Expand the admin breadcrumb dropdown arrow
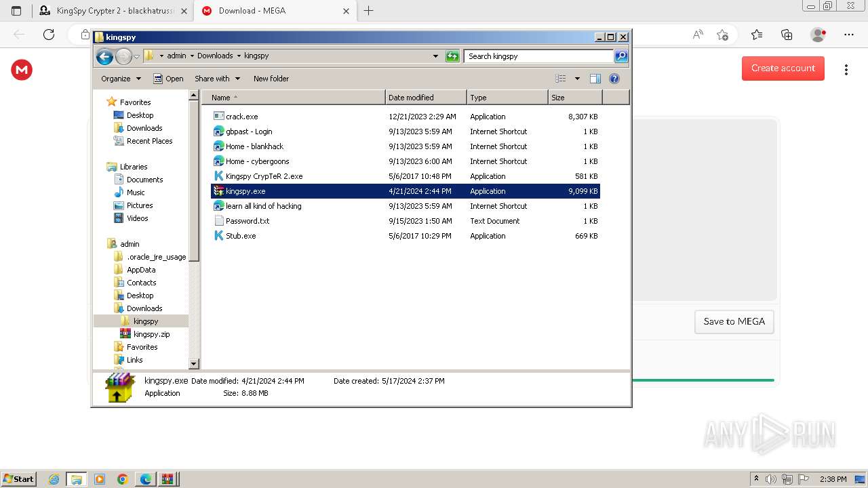The image size is (868, 488). tap(191, 56)
